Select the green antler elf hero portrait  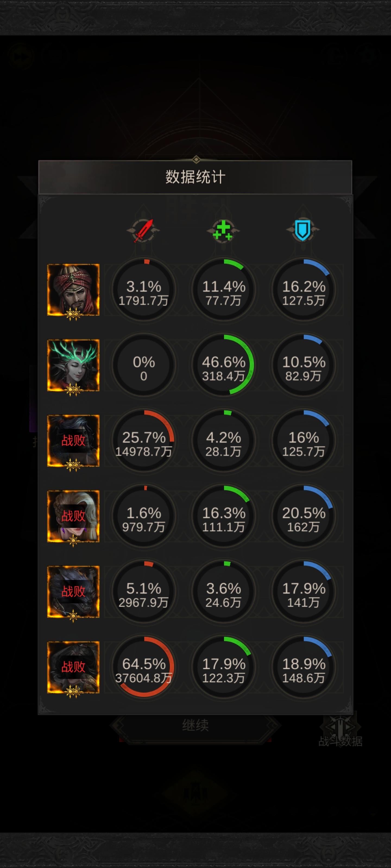coord(73,366)
